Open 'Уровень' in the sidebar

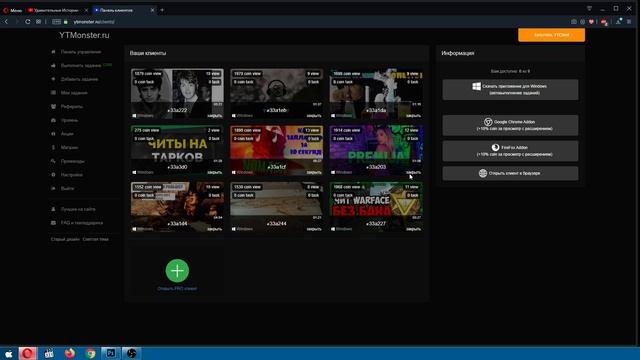tap(69, 120)
